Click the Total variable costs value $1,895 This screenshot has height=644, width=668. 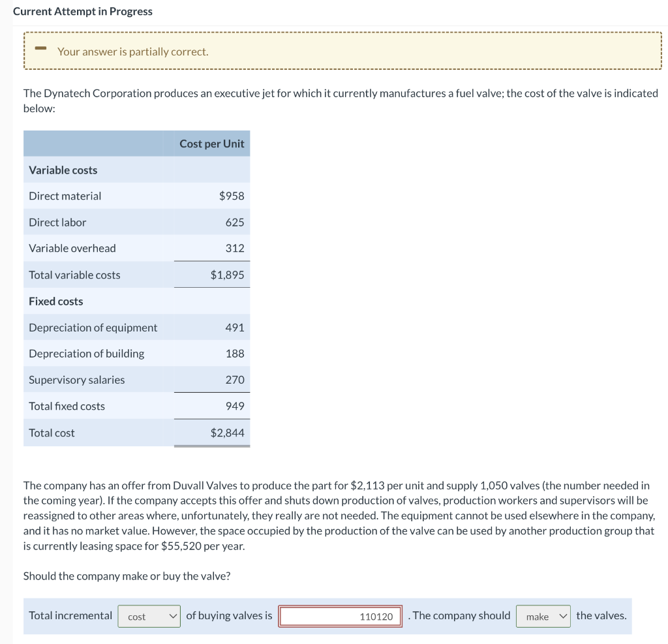pyautogui.click(x=228, y=275)
